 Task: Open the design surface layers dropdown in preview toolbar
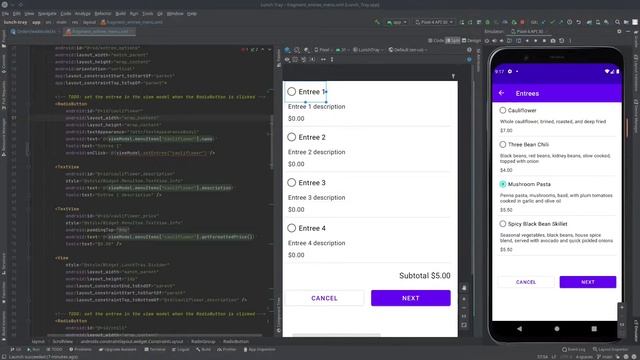(x=288, y=50)
